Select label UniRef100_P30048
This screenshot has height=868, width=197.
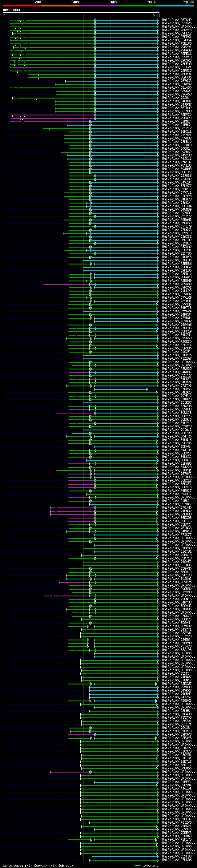pos(177,836)
